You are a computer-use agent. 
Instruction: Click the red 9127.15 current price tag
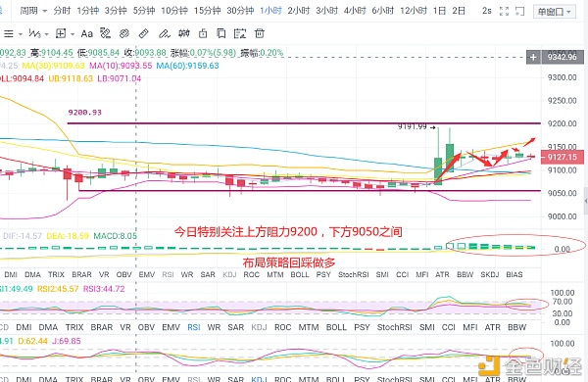[563, 157]
